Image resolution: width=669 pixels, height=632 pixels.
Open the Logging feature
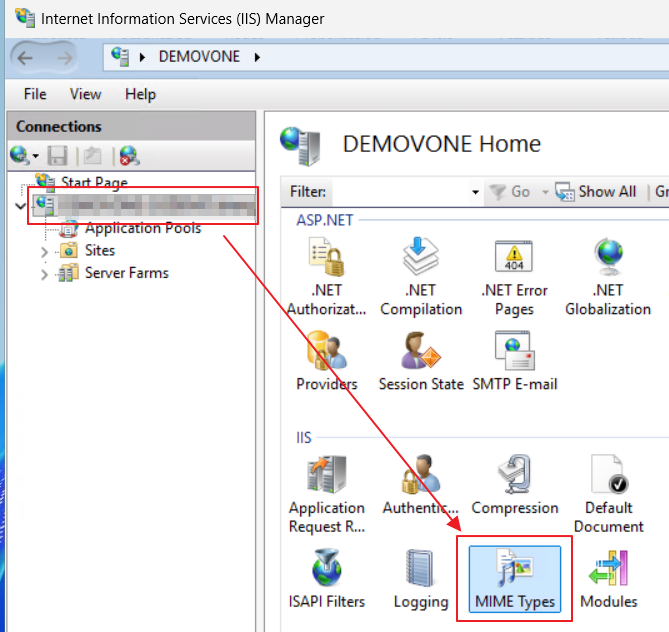421,579
